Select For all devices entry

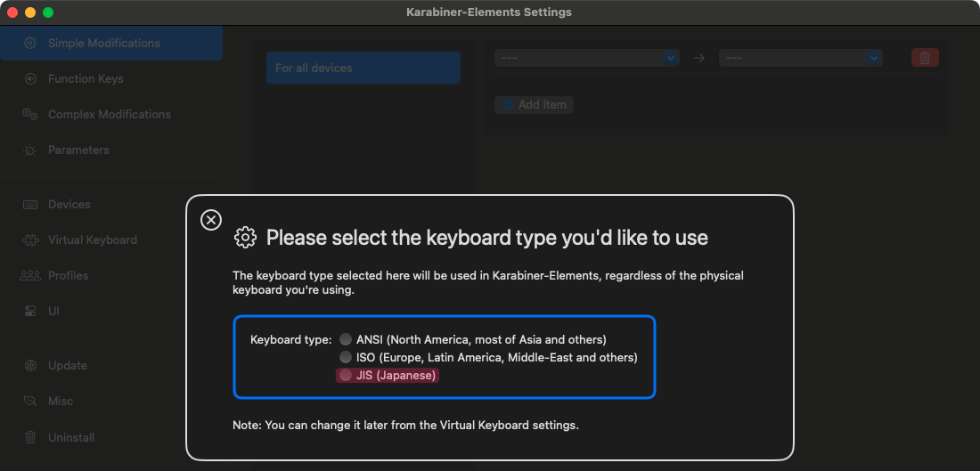click(x=363, y=68)
